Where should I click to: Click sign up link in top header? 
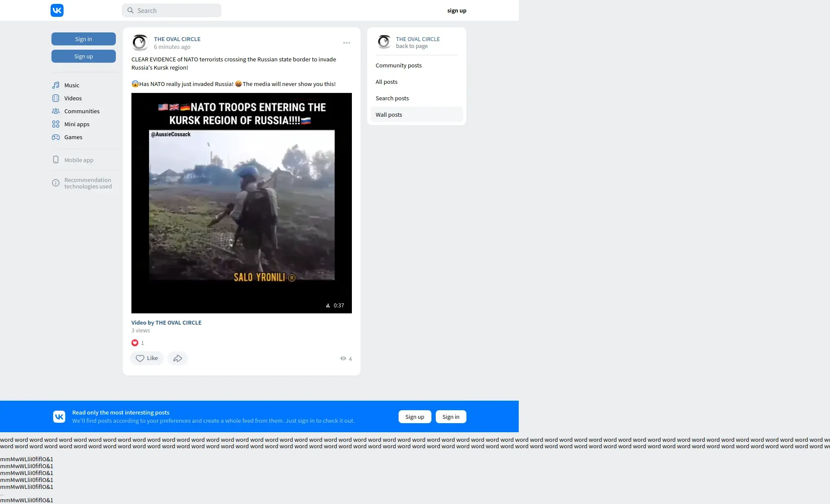pyautogui.click(x=457, y=10)
